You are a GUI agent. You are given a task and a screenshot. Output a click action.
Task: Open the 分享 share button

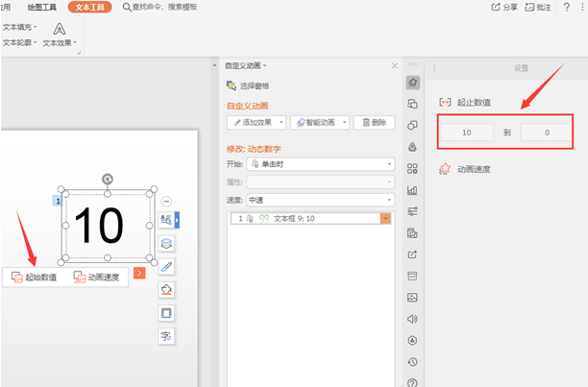[504, 7]
